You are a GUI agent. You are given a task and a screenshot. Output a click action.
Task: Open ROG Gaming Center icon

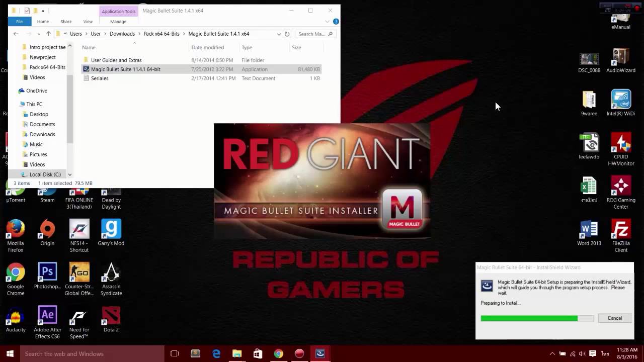pos(621,193)
